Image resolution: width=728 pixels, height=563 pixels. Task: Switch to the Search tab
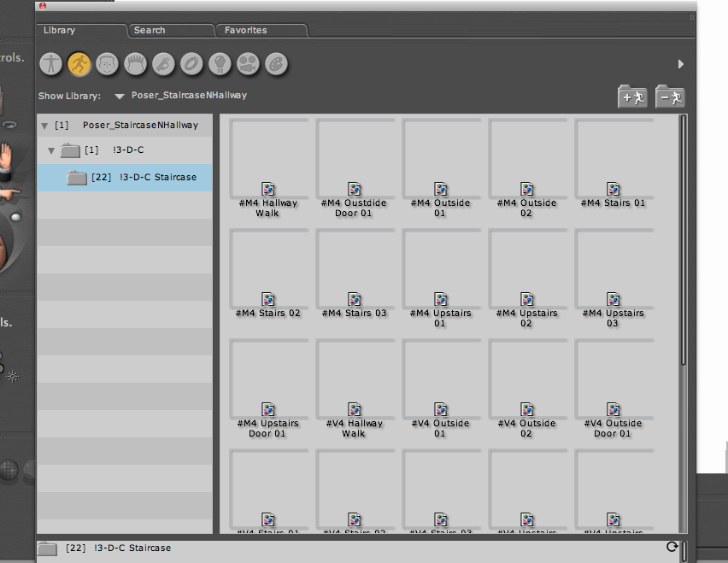click(150, 30)
